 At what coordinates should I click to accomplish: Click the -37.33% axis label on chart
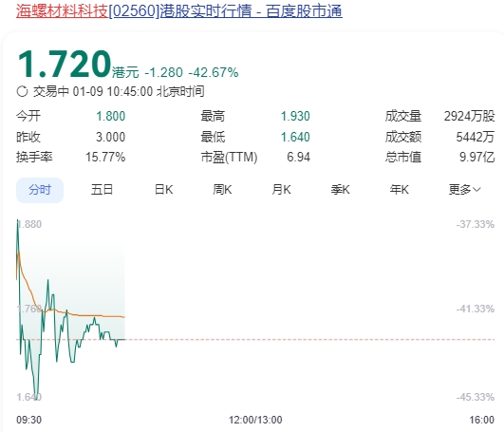point(476,224)
